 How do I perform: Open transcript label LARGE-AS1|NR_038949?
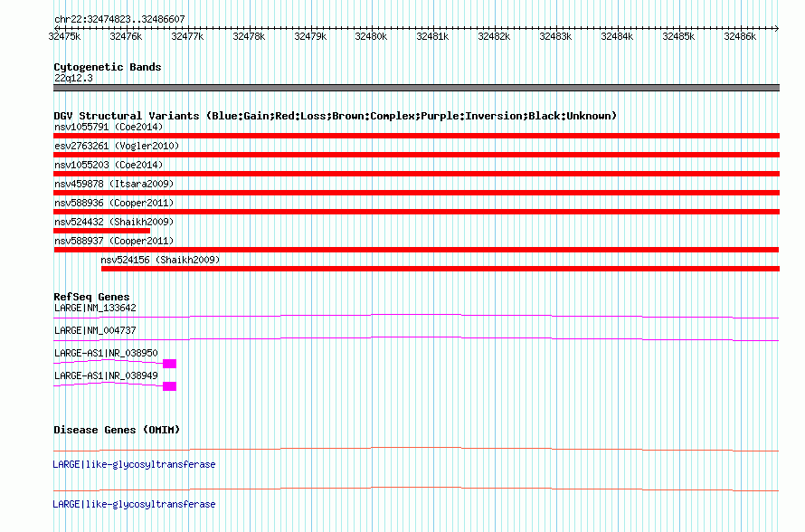coord(106,375)
